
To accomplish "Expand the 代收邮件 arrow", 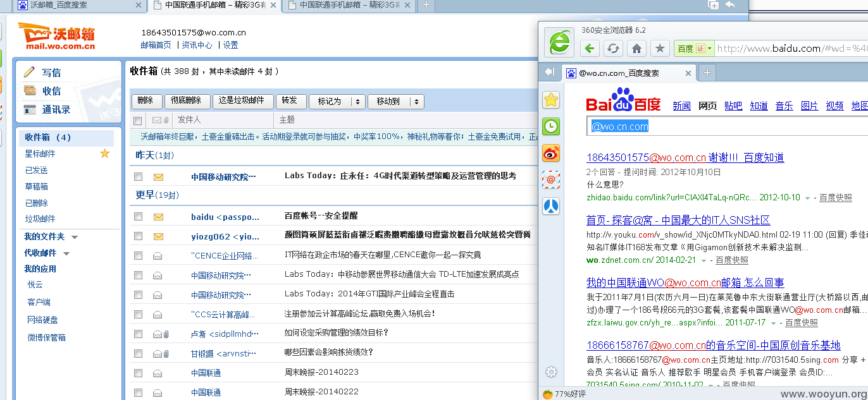I will point(66,253).
